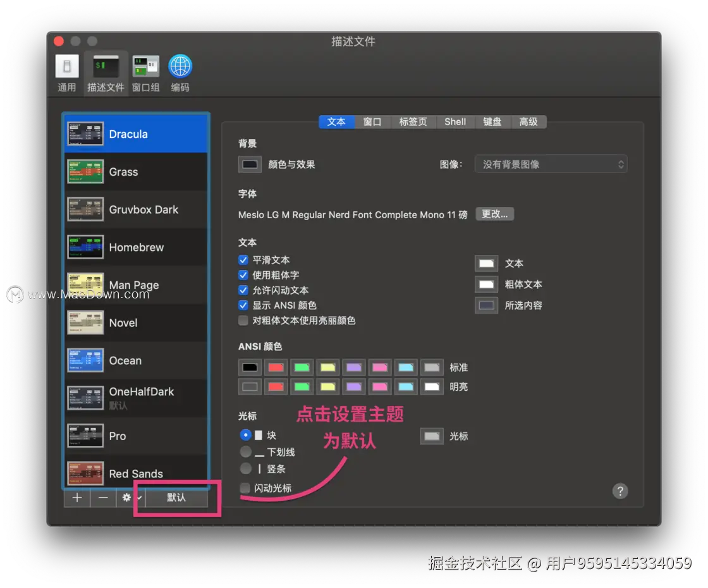The height and width of the screenshot is (588, 708).
Task: Select 块 block cursor radio button
Action: tap(246, 435)
